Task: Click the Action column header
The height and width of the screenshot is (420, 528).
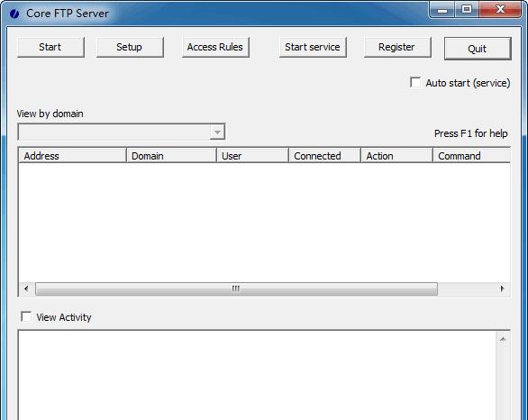Action: click(396, 156)
